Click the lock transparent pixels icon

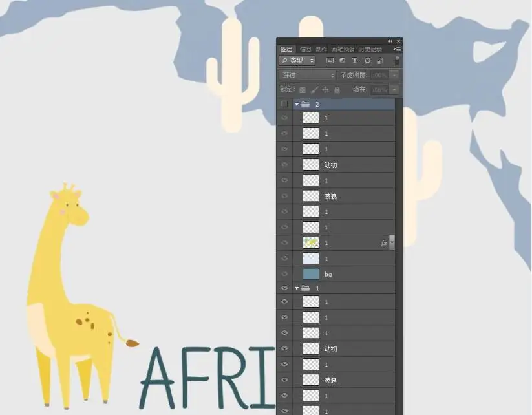(303, 90)
